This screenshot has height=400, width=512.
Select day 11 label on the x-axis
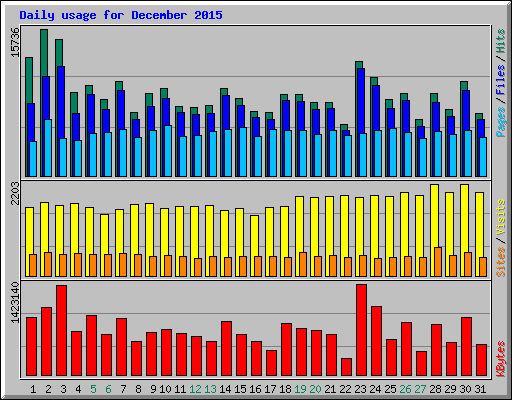tap(180, 389)
